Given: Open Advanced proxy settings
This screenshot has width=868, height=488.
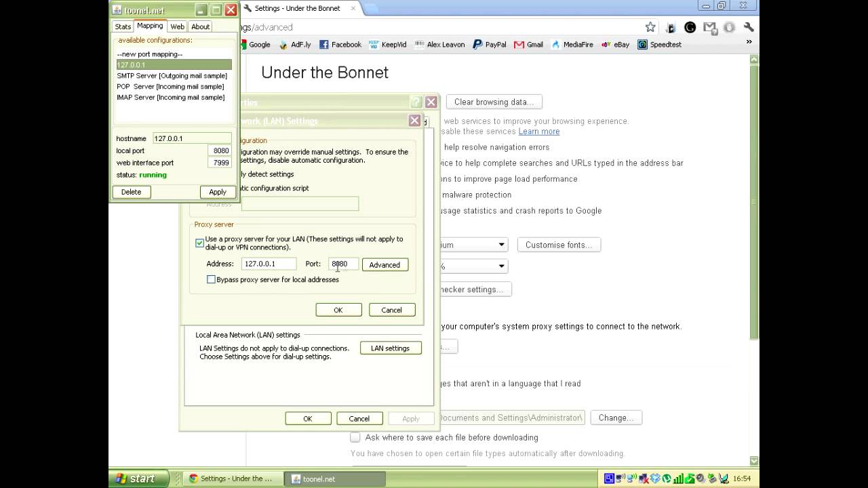Looking at the screenshot, I should pos(384,265).
